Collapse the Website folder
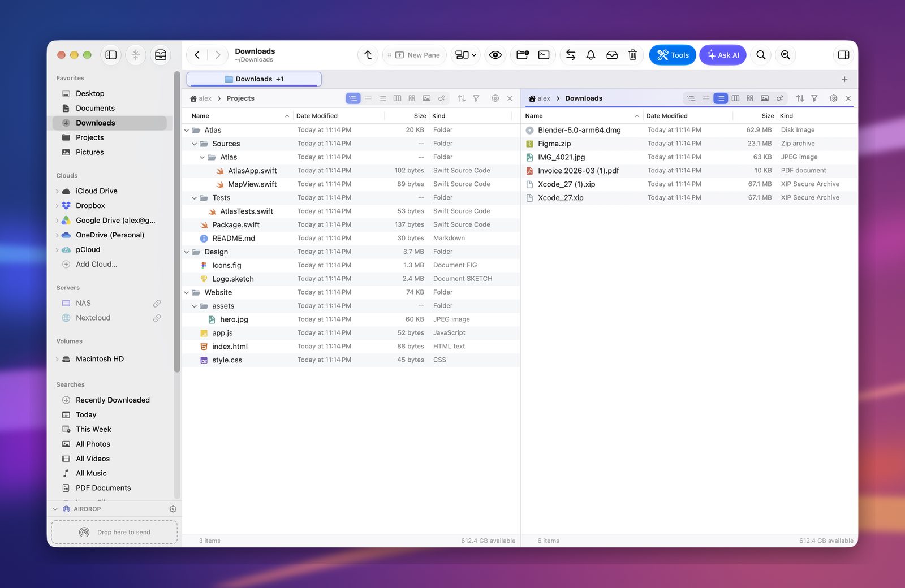Viewport: 905px width, 588px height. pyautogui.click(x=187, y=293)
